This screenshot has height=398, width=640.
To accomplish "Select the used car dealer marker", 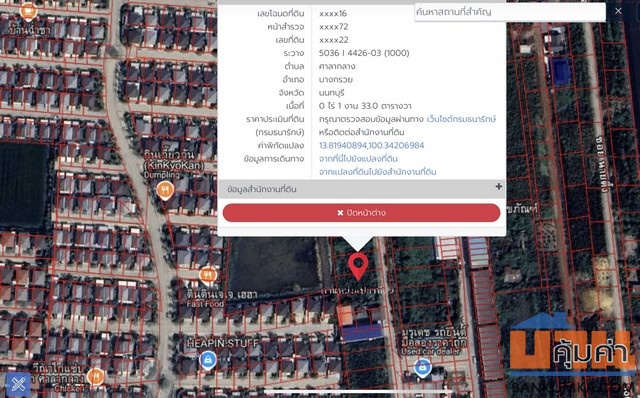I will [x=422, y=367].
